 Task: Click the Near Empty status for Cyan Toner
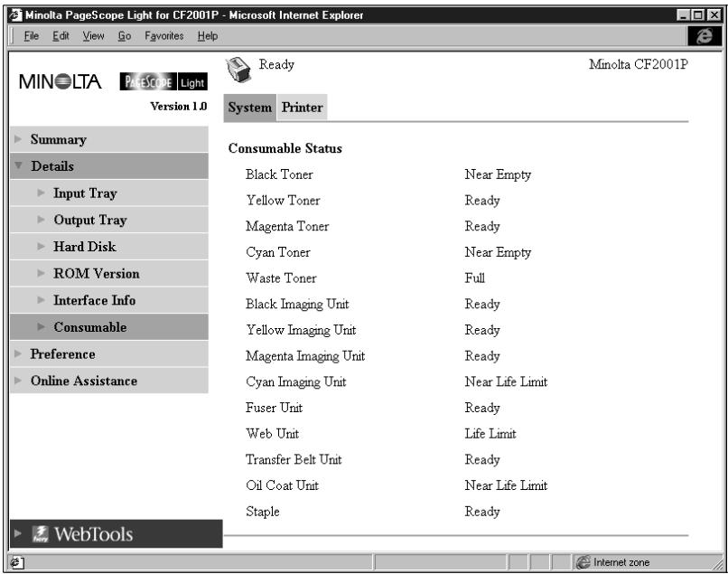click(x=498, y=252)
